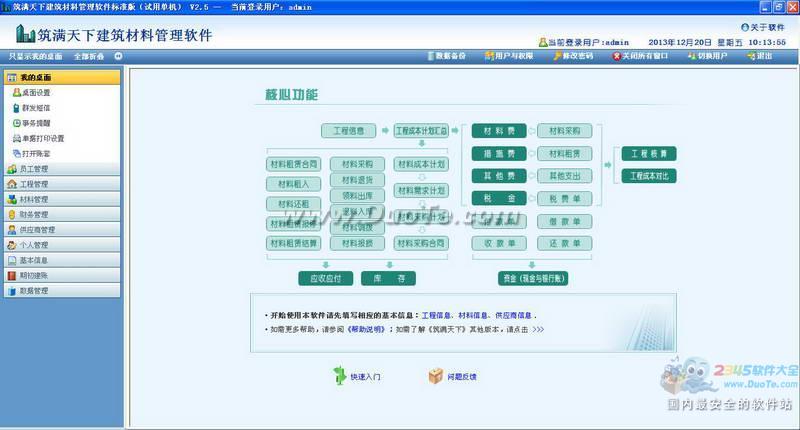This screenshot has height=430, width=800.
Task: Click 只显示我的桌面 option
Action: [x=35, y=56]
